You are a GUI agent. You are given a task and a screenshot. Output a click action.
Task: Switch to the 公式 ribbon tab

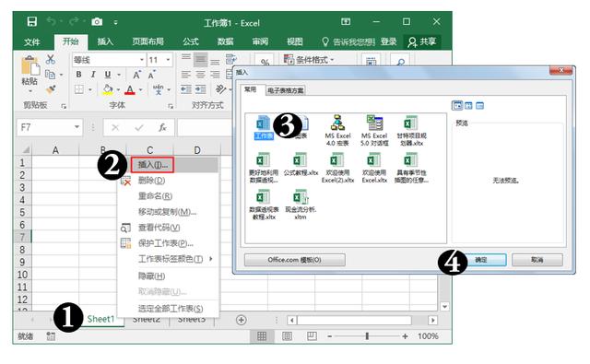(x=191, y=41)
